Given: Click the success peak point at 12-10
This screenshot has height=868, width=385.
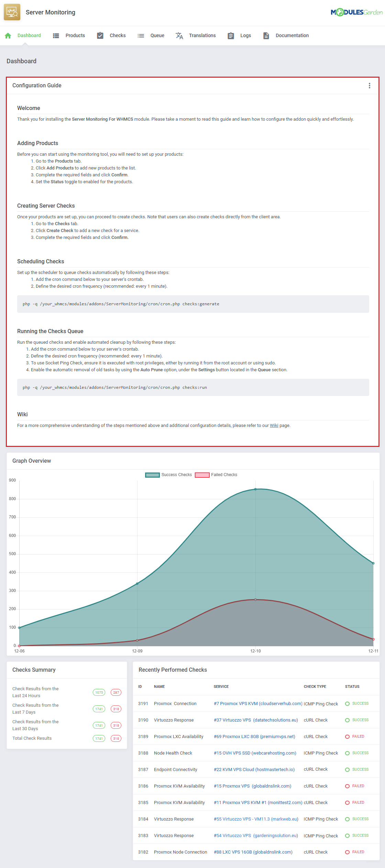Looking at the screenshot, I should (x=255, y=489).
